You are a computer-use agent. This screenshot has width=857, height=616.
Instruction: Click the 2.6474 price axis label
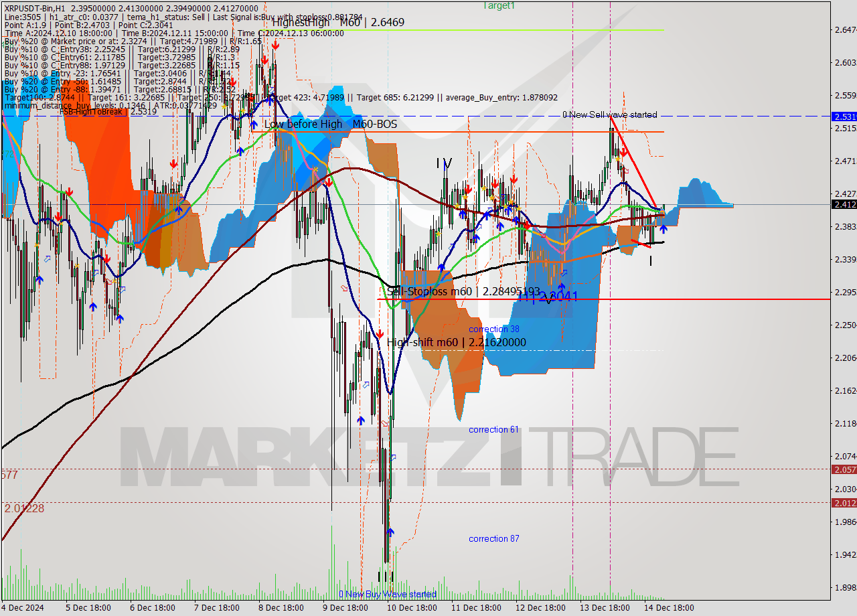[x=846, y=30]
